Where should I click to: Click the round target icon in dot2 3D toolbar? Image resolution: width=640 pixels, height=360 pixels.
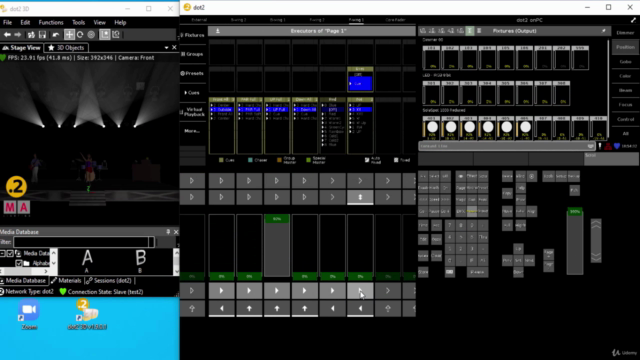pos(91,35)
